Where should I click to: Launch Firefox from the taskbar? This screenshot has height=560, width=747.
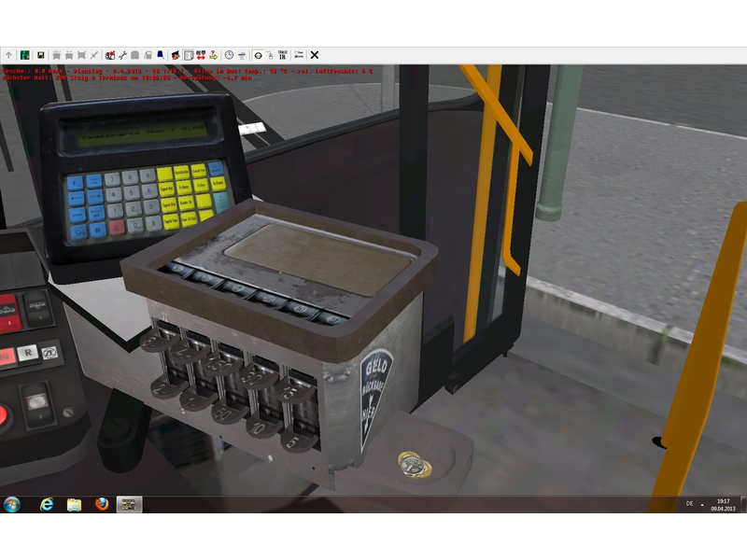tap(102, 504)
